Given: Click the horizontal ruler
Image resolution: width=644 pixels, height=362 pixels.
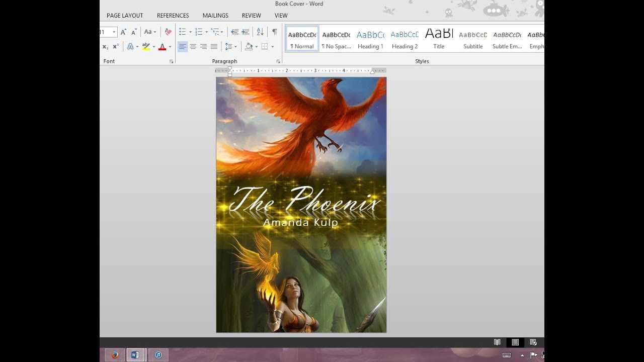Looking at the screenshot, I should click(301, 71).
